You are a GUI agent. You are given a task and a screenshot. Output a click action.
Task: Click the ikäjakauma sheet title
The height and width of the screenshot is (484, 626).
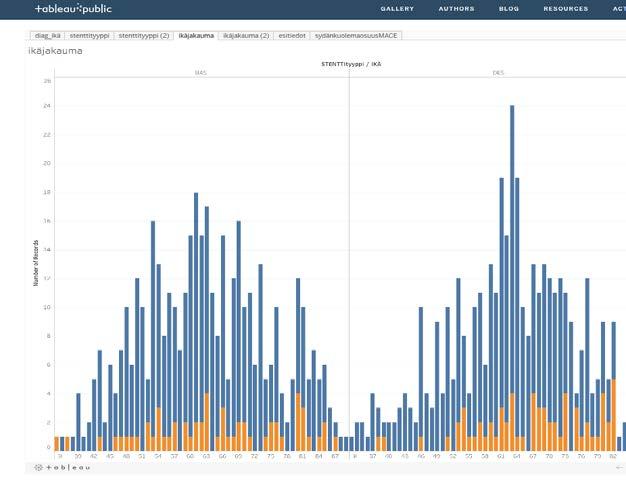tap(55, 51)
